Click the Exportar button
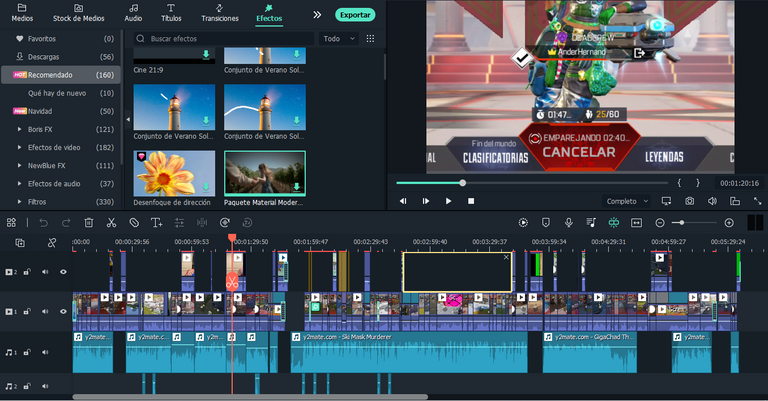The image size is (768, 401). [x=355, y=15]
